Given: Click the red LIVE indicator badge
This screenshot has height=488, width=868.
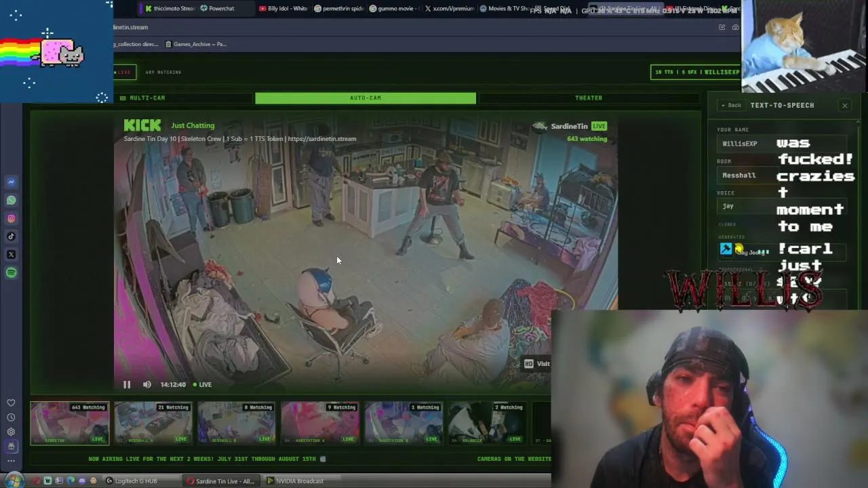Looking at the screenshot, I should click(x=124, y=72).
